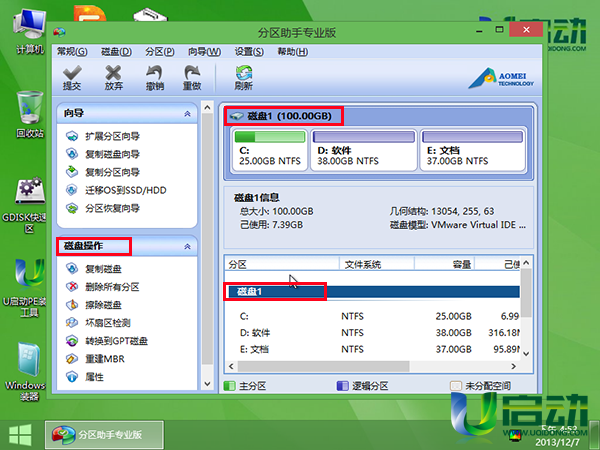
Task: Select the E: 文档 37.00GB partition block
Action: pyautogui.click(x=473, y=150)
